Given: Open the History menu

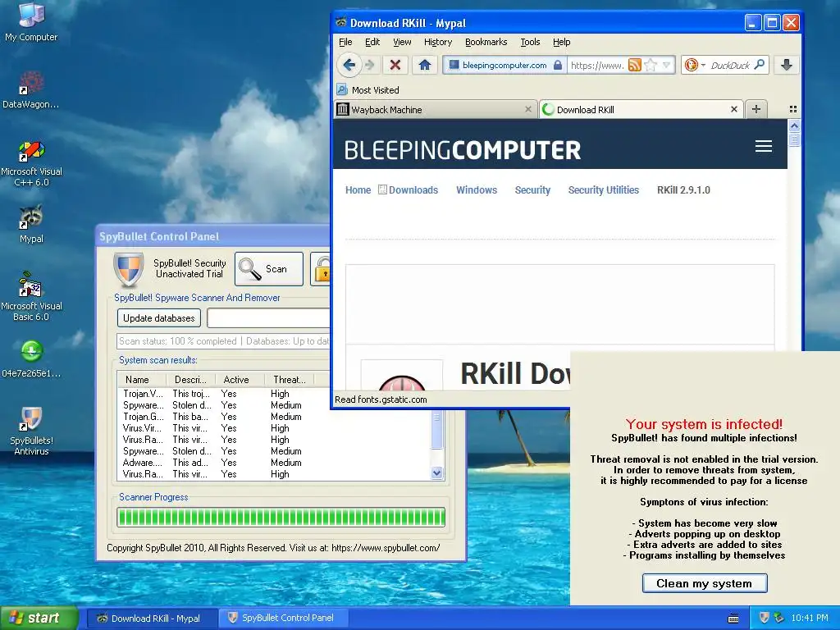Looking at the screenshot, I should point(438,42).
